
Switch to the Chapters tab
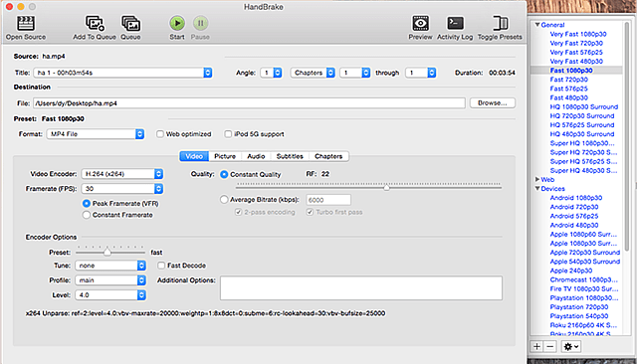[x=328, y=156]
